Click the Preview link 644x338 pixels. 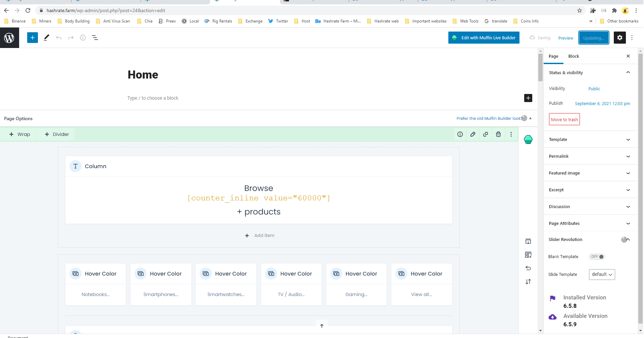pyautogui.click(x=566, y=38)
